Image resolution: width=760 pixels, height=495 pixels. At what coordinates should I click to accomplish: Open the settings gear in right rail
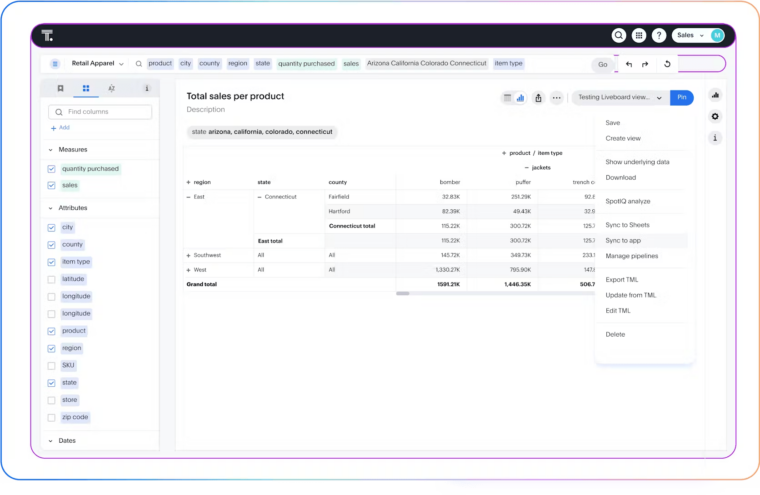point(715,116)
